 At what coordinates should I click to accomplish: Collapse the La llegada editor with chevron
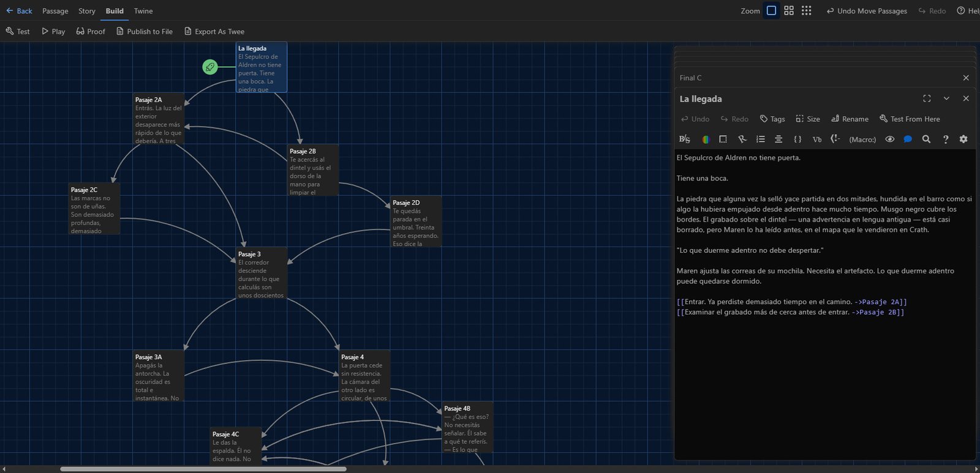pyautogui.click(x=946, y=99)
